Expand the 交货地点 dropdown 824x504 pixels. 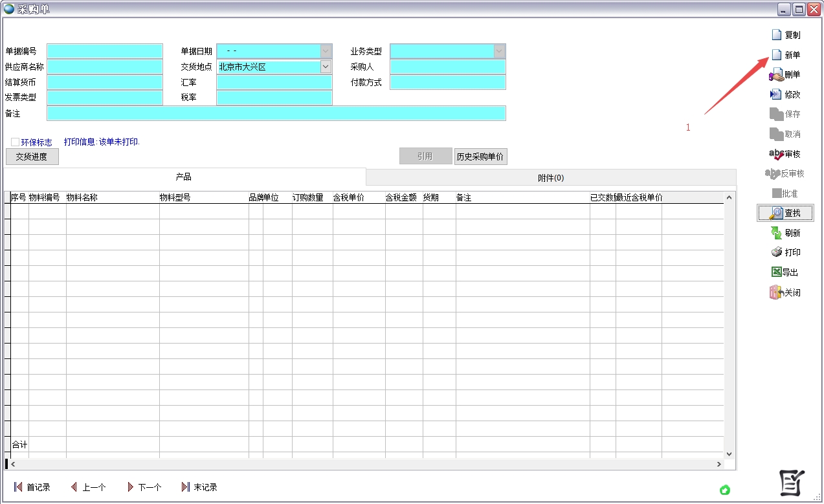click(326, 67)
